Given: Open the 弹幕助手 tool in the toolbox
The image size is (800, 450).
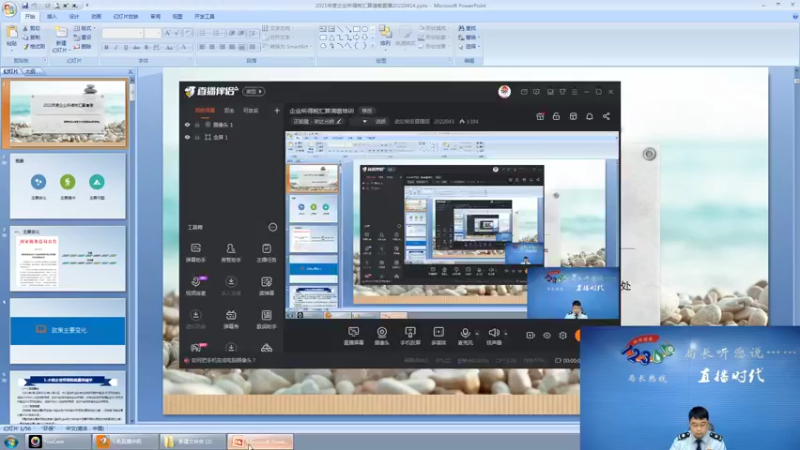Looking at the screenshot, I should tap(195, 253).
